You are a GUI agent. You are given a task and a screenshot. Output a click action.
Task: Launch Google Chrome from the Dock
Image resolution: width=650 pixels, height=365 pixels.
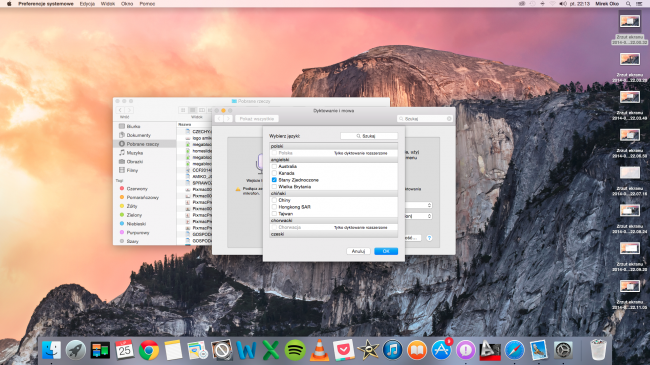pyautogui.click(x=148, y=350)
